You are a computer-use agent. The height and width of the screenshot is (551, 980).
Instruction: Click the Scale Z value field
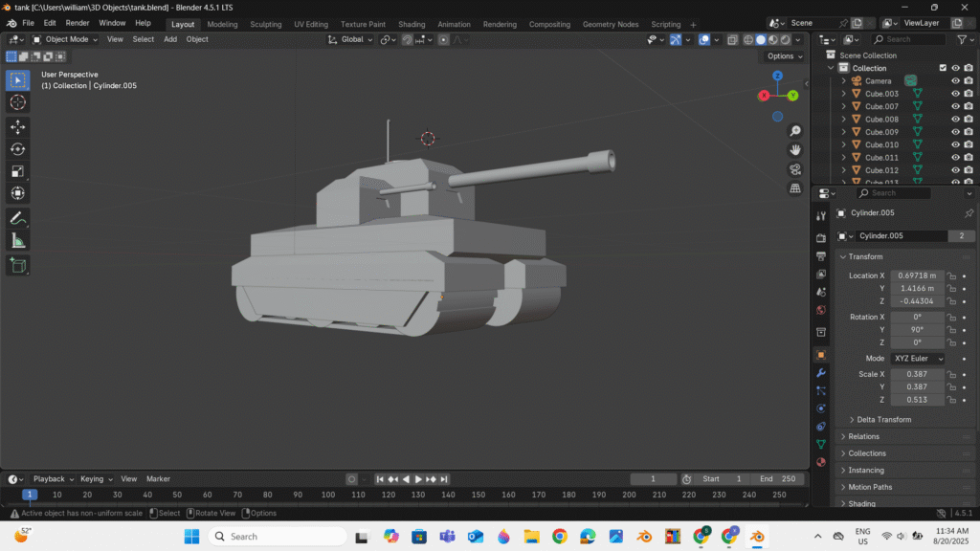(917, 400)
